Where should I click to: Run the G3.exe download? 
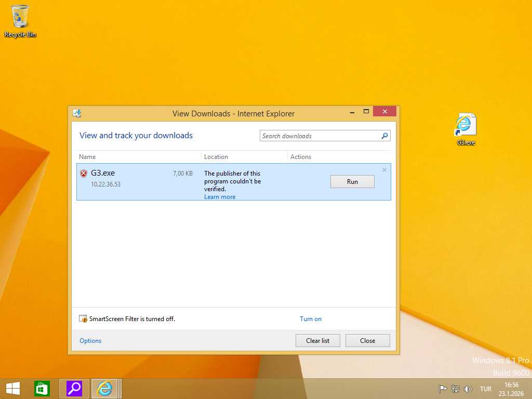point(352,181)
